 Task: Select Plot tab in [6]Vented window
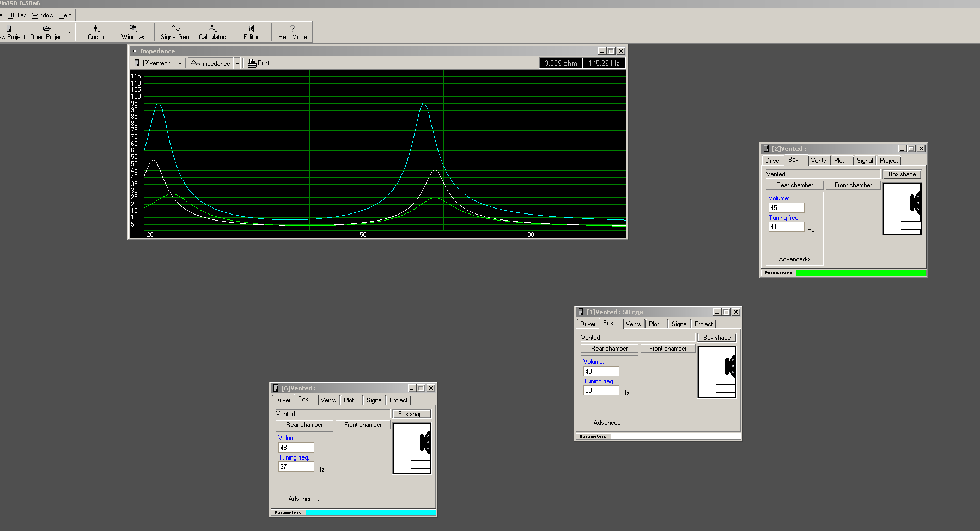[349, 400]
